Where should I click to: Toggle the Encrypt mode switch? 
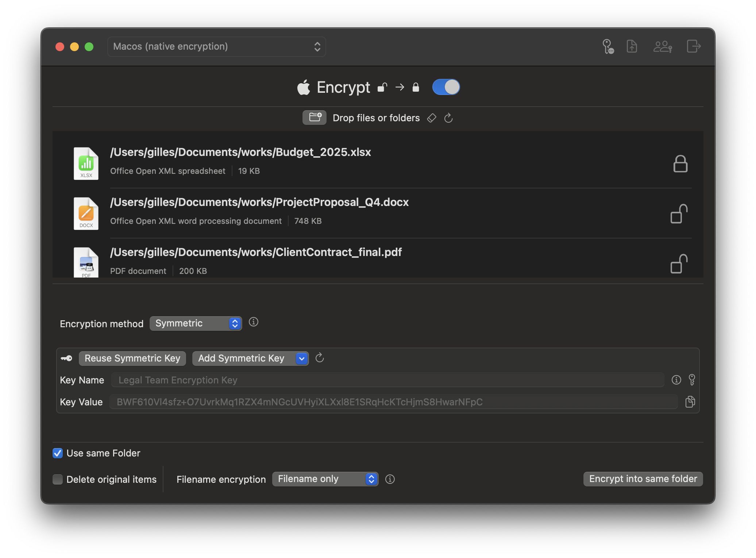point(446,87)
